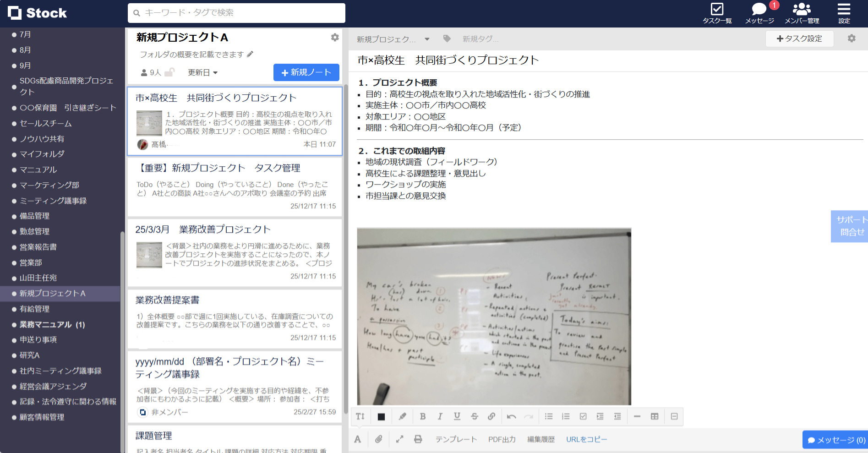Open the 設定 settings menu
The height and width of the screenshot is (453, 868).
843,11
